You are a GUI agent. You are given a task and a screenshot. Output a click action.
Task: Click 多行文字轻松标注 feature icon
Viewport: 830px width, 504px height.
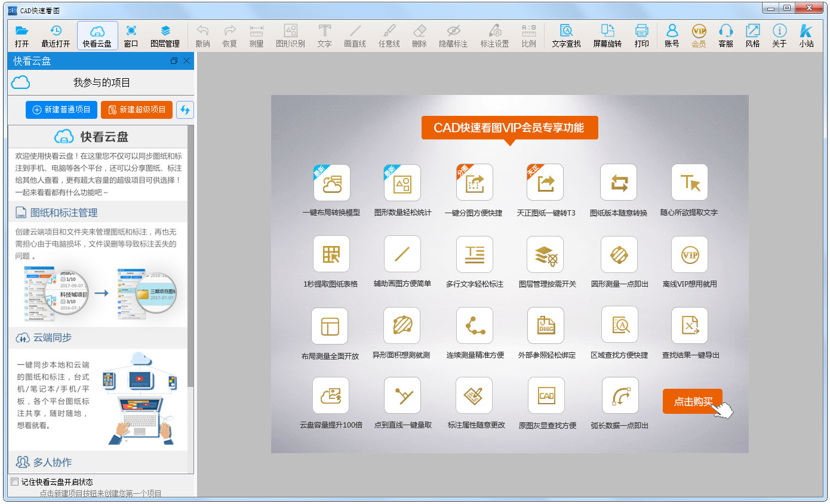click(x=475, y=254)
